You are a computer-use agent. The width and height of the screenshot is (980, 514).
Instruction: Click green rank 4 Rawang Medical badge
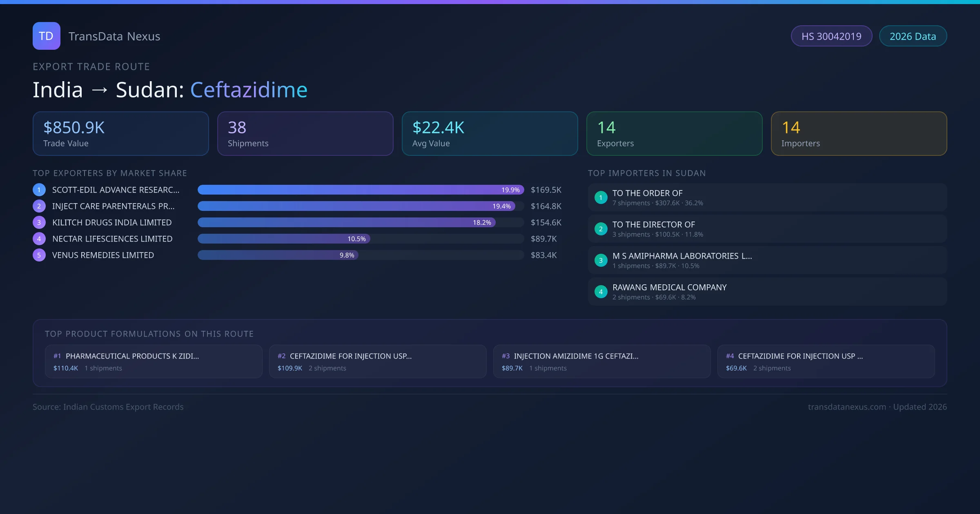tap(601, 292)
